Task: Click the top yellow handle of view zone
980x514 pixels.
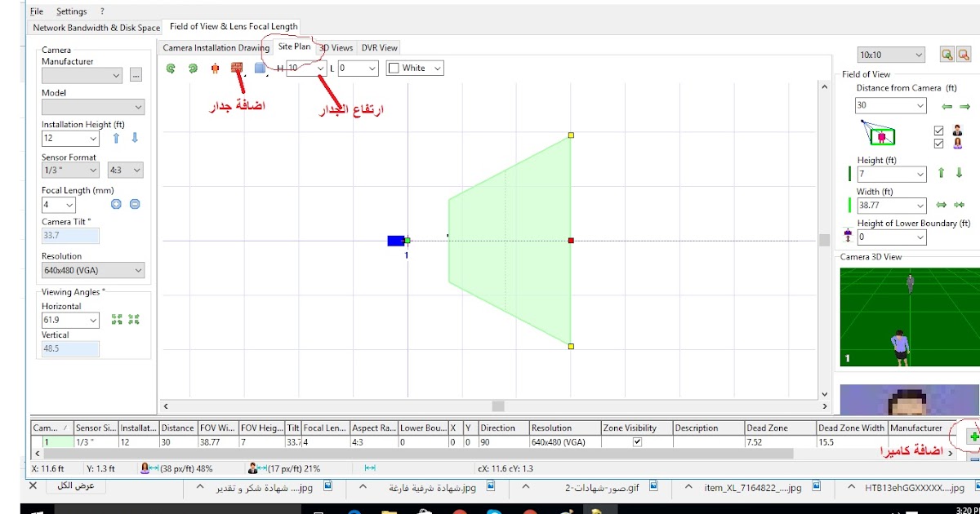Action: coord(571,135)
